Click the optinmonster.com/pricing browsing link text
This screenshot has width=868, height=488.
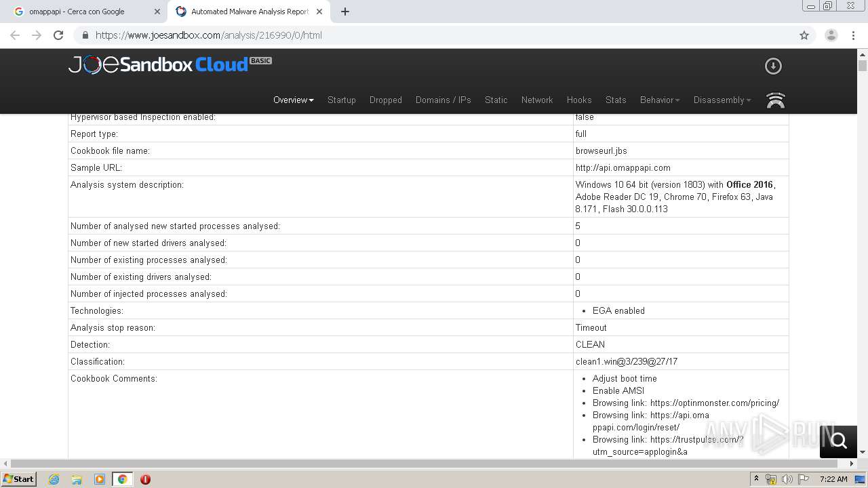pos(686,403)
